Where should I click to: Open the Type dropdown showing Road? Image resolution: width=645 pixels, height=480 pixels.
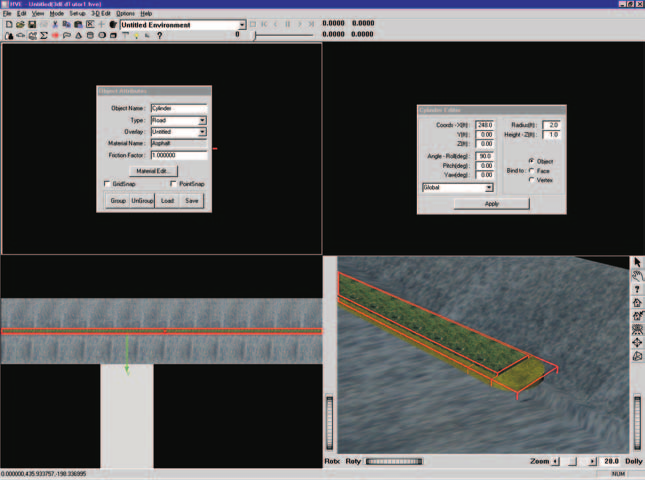click(x=179, y=121)
